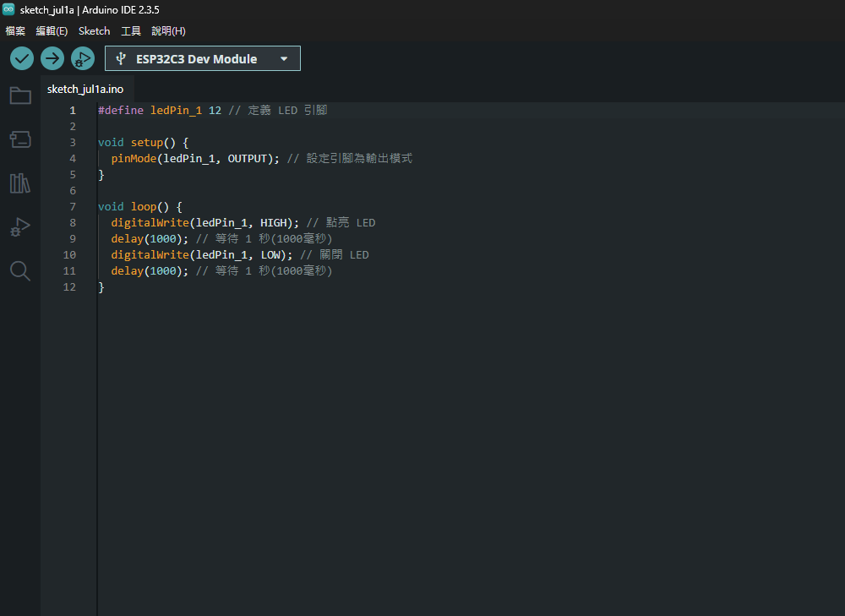Click digitalWrite on line 10
The image size is (845, 616).
click(x=150, y=255)
